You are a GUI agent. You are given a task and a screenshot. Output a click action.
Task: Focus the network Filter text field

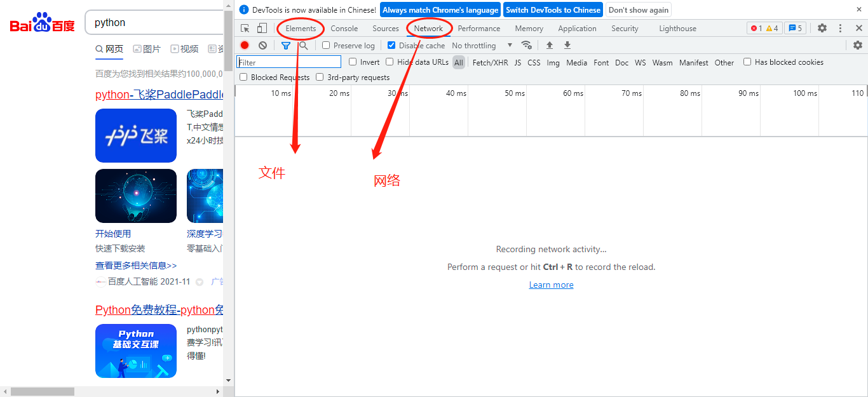(289, 62)
